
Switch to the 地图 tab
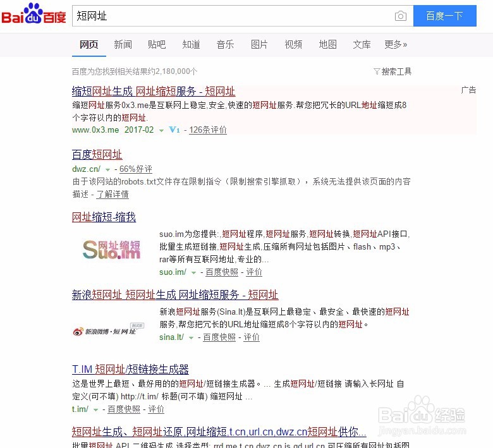click(x=327, y=45)
